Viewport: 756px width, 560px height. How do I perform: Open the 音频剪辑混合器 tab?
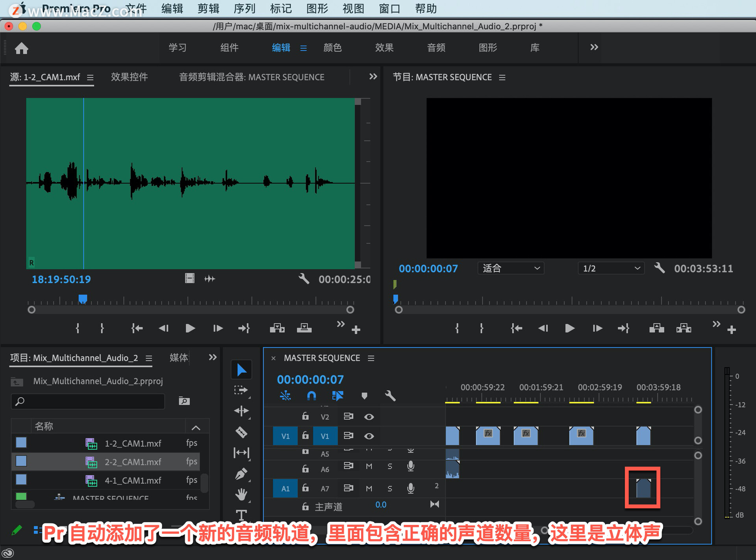(x=252, y=77)
